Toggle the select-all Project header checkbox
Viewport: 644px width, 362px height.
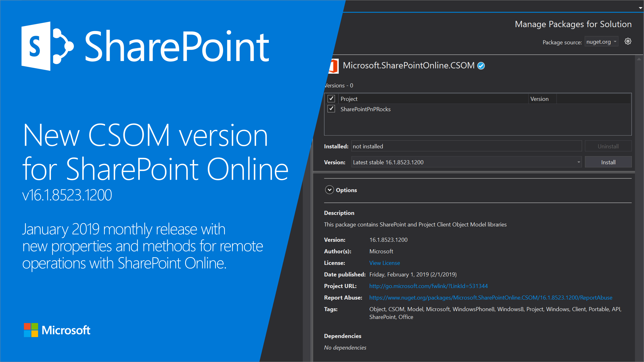[x=331, y=99]
